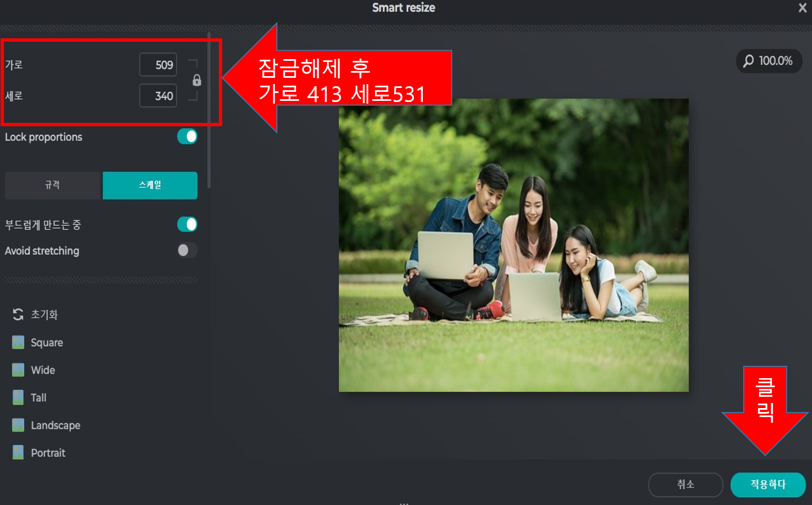Select the Portrait resize preset icon

point(19,453)
